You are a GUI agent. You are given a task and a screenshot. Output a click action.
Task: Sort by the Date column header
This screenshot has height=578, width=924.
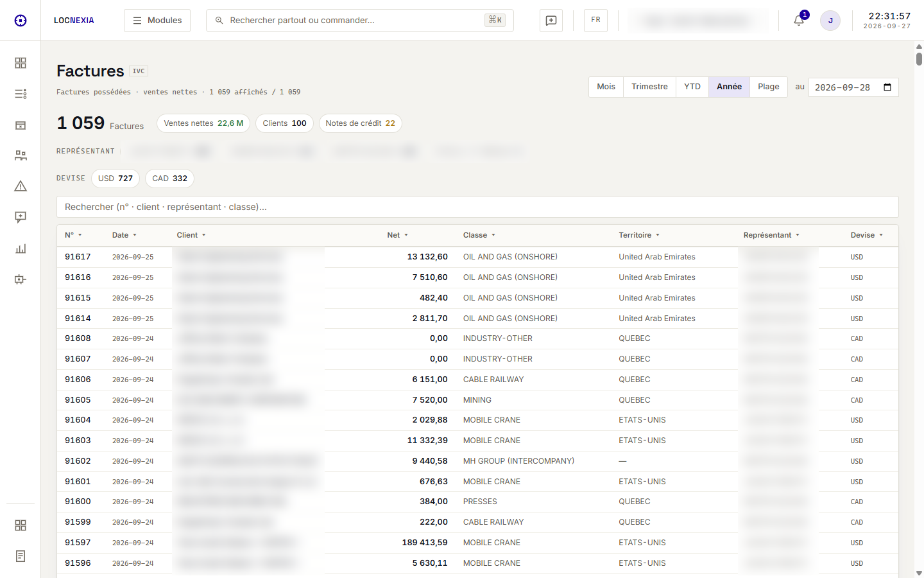[124, 235]
